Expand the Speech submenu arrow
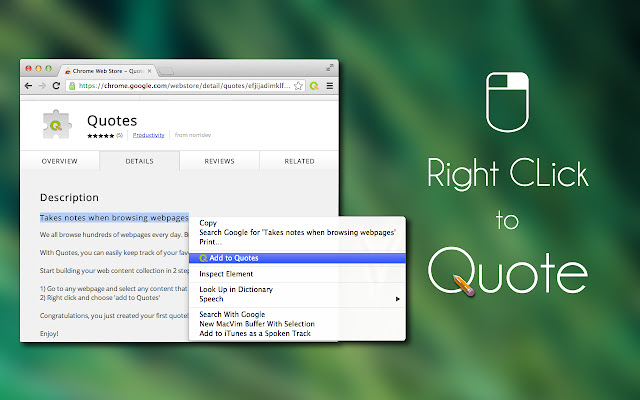The image size is (640, 400). [398, 299]
